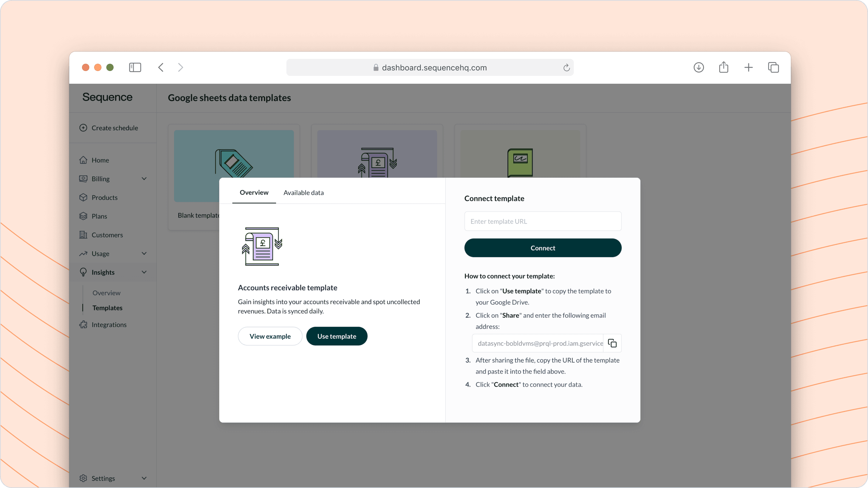Open a new tab with plus icon

click(748, 67)
